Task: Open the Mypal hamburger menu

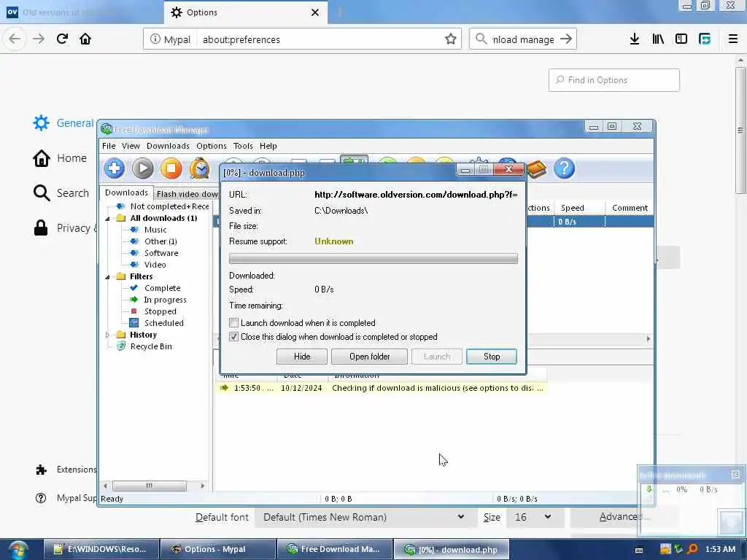Action: (733, 39)
